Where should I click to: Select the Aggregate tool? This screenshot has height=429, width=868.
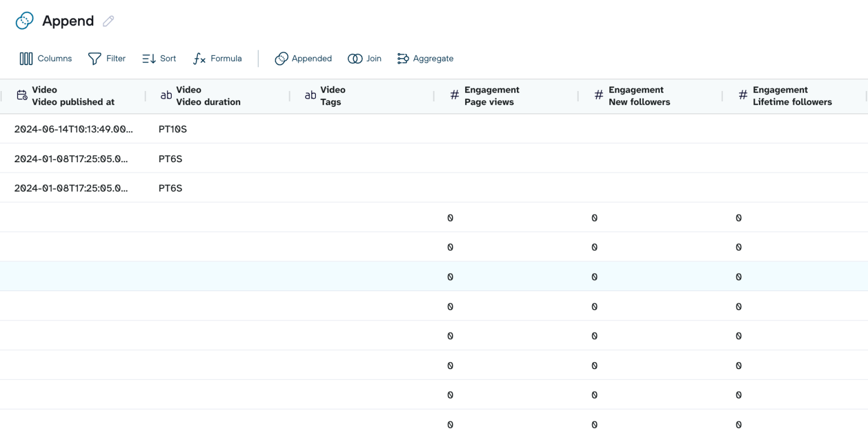coord(426,58)
